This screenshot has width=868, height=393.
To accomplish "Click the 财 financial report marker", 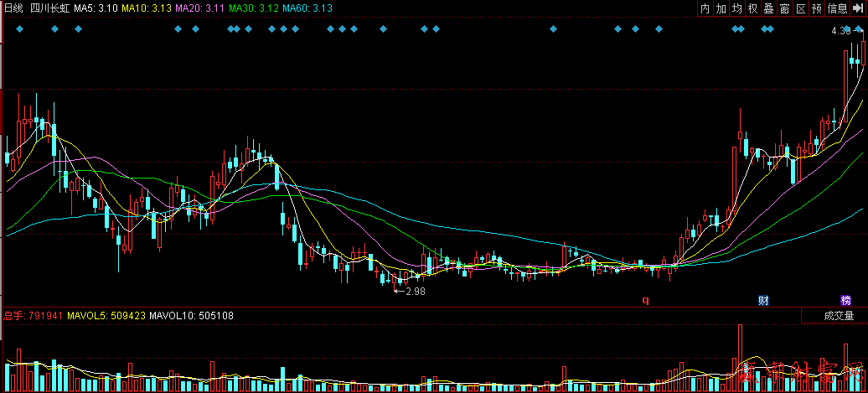I will [763, 300].
